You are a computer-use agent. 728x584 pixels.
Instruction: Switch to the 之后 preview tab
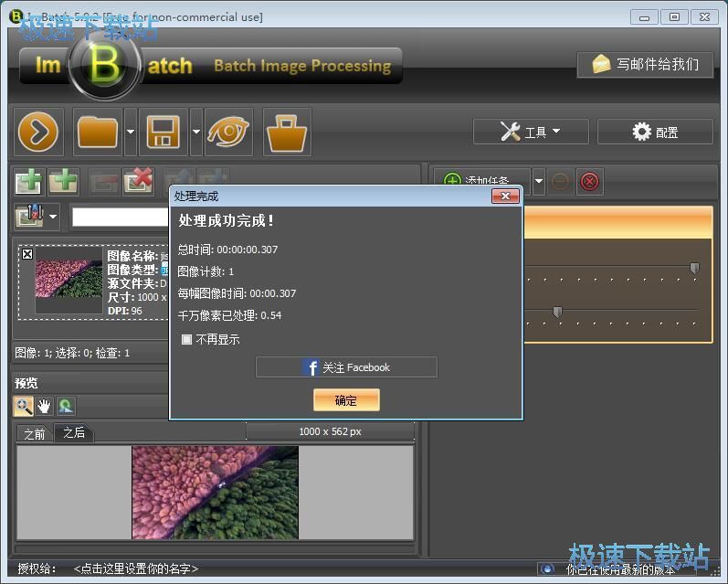coord(74,433)
